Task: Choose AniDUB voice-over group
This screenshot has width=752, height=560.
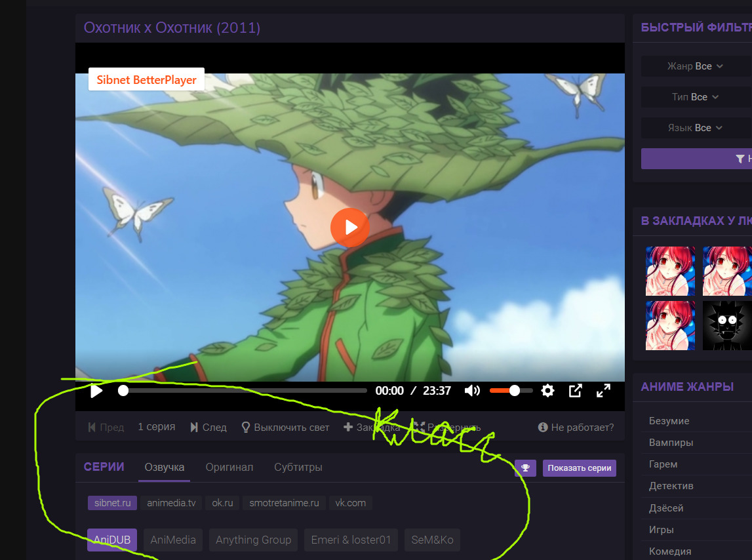Action: pyautogui.click(x=111, y=540)
